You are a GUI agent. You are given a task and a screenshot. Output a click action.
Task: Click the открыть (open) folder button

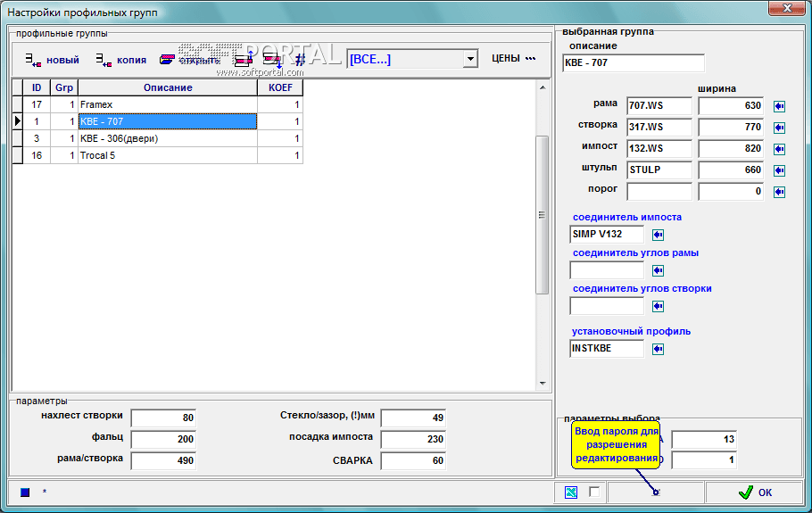pos(189,60)
